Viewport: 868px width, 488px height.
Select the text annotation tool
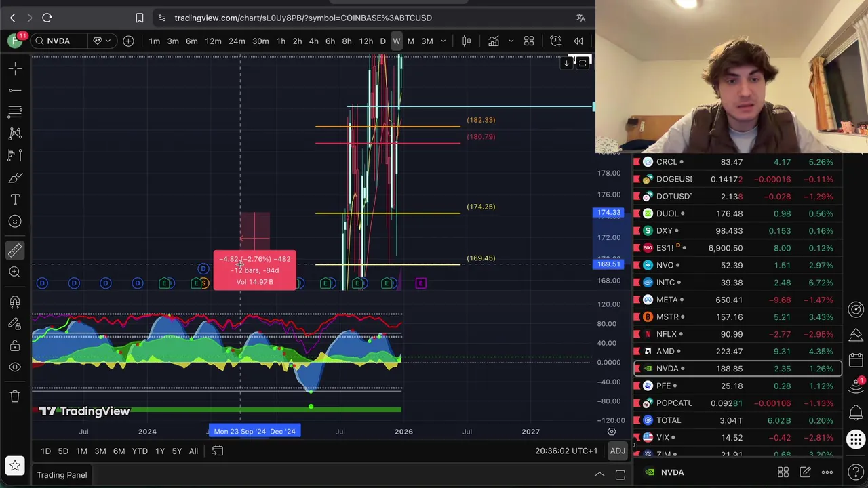click(x=15, y=199)
